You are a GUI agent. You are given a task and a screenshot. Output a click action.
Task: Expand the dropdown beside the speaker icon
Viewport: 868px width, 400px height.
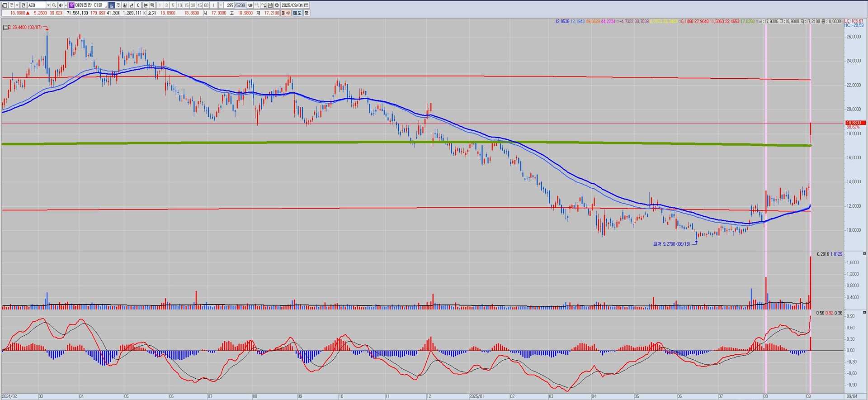65,5
